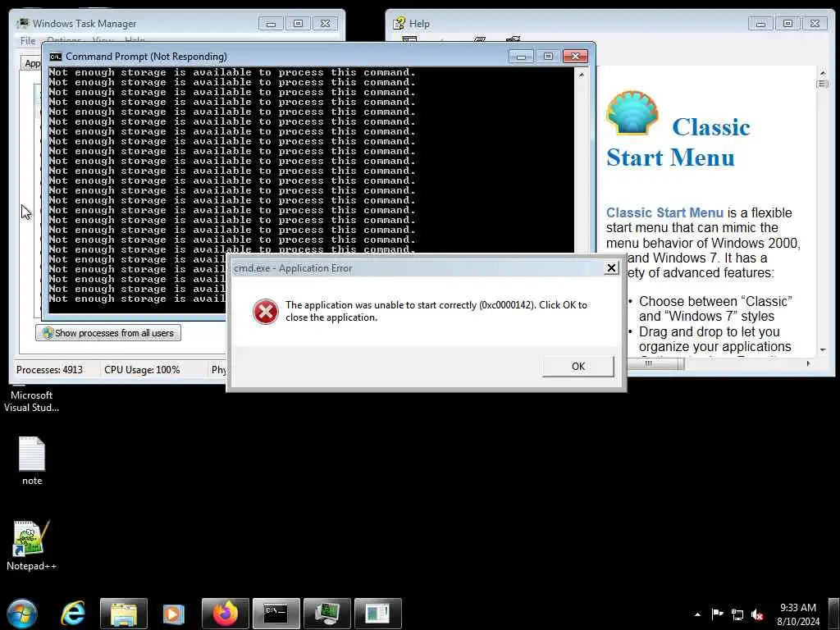Open Windows Media Player from the taskbar

click(174, 614)
